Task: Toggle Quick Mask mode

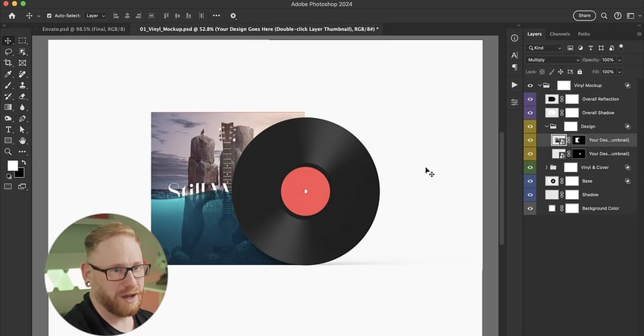Action: pyautogui.click(x=8, y=186)
